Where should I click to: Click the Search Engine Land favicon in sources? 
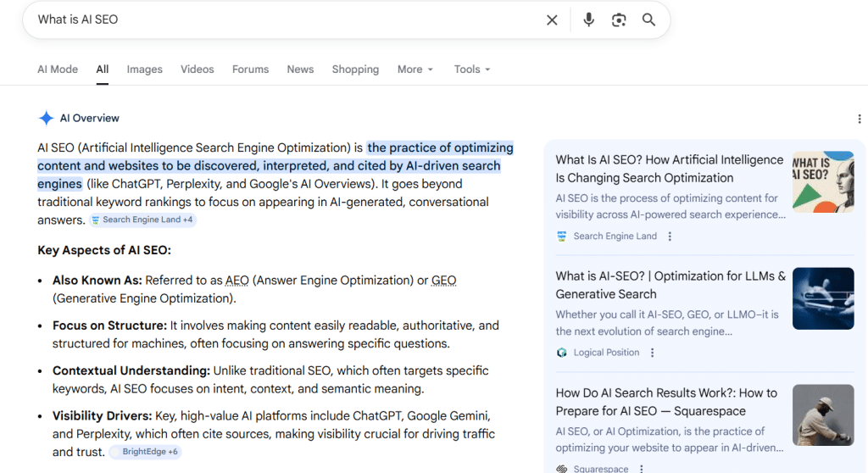click(562, 236)
